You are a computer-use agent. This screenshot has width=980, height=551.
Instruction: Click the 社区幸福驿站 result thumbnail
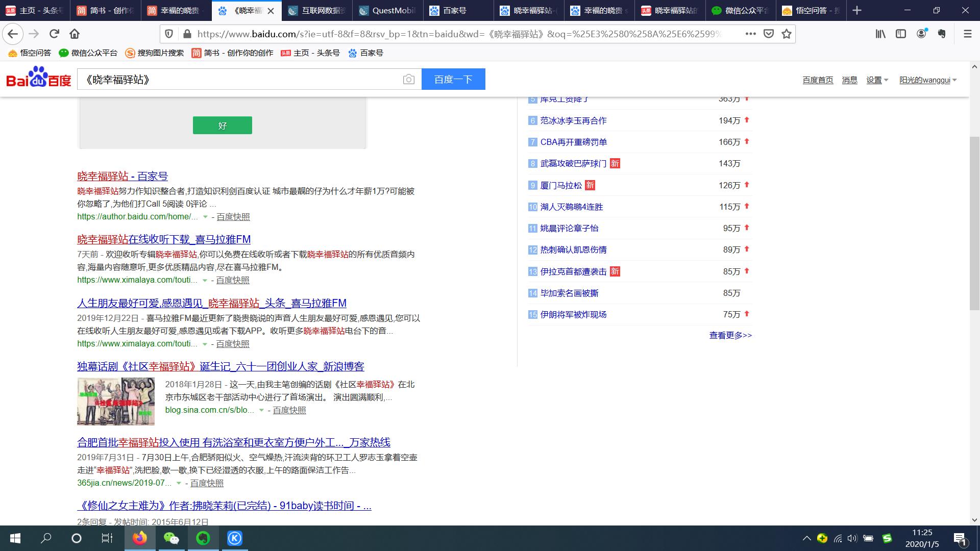(116, 402)
